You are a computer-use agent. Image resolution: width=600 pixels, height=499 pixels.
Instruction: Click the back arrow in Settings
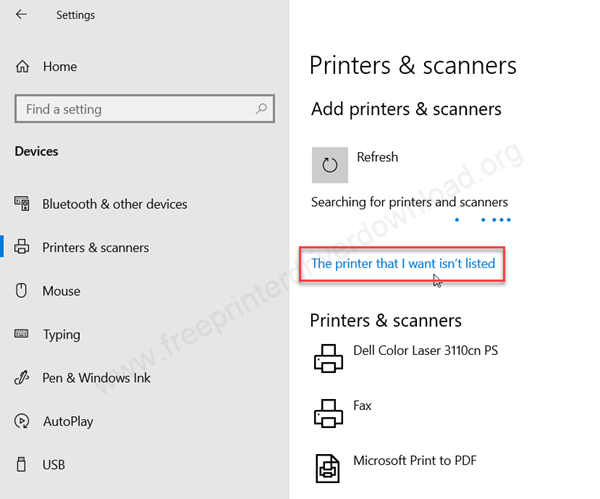(22, 15)
